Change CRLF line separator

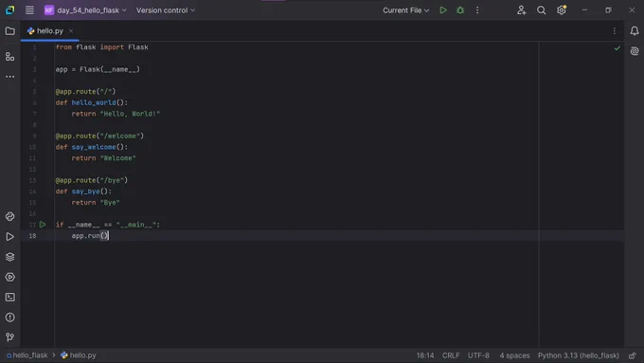point(451,355)
